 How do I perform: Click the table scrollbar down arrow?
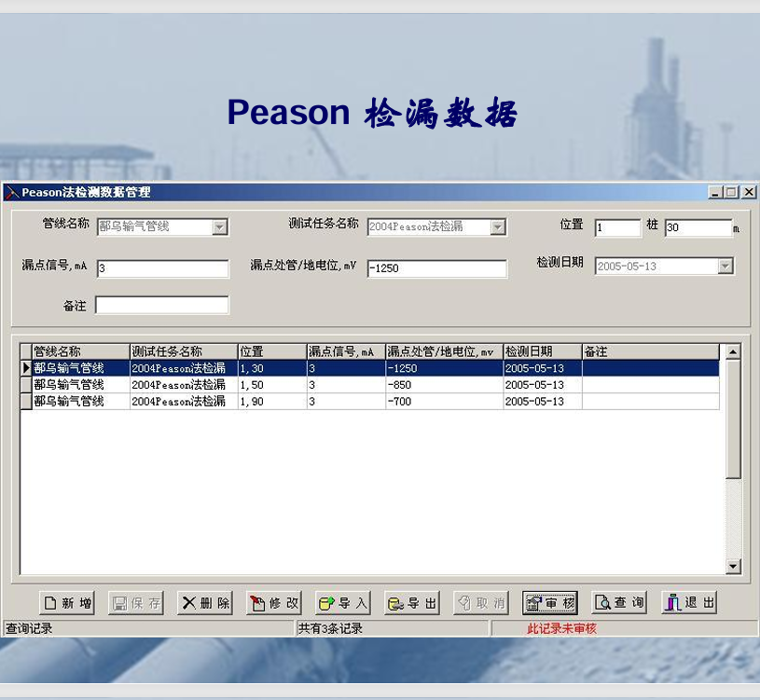733,566
